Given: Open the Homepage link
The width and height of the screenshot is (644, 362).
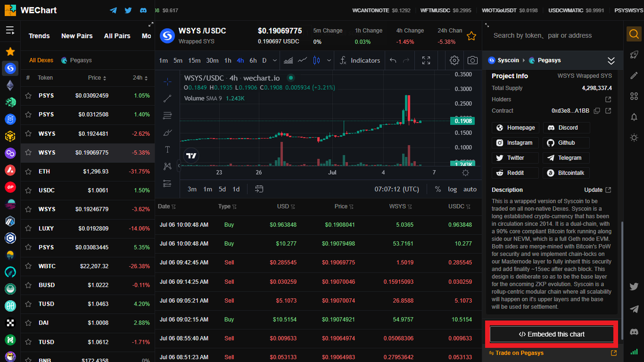Looking at the screenshot, I should coord(516,128).
